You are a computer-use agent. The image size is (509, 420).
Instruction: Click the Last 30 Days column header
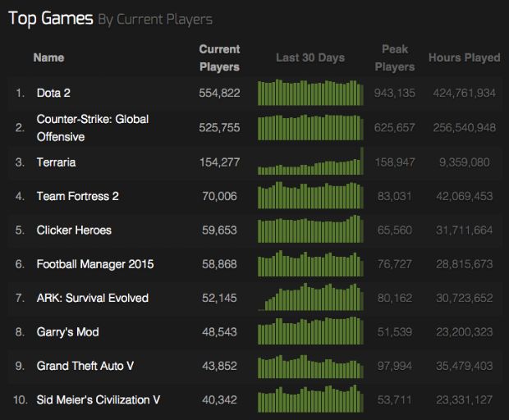click(310, 57)
